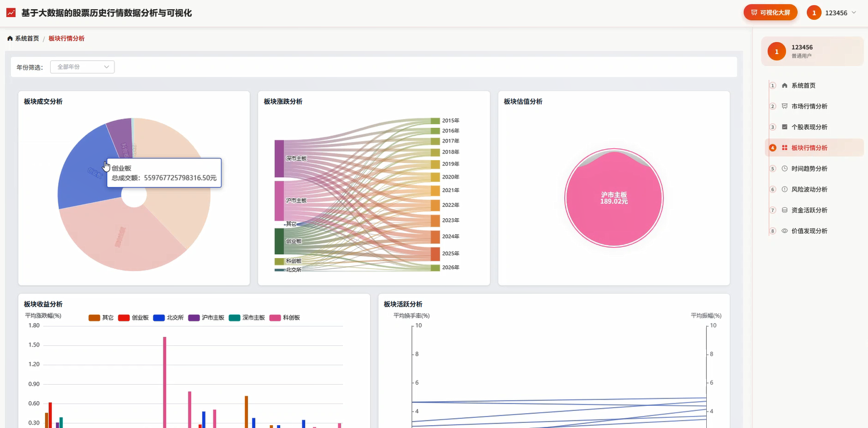Click active step badge 4 in the sidebar
This screenshot has height=428, width=868.
(x=773, y=148)
